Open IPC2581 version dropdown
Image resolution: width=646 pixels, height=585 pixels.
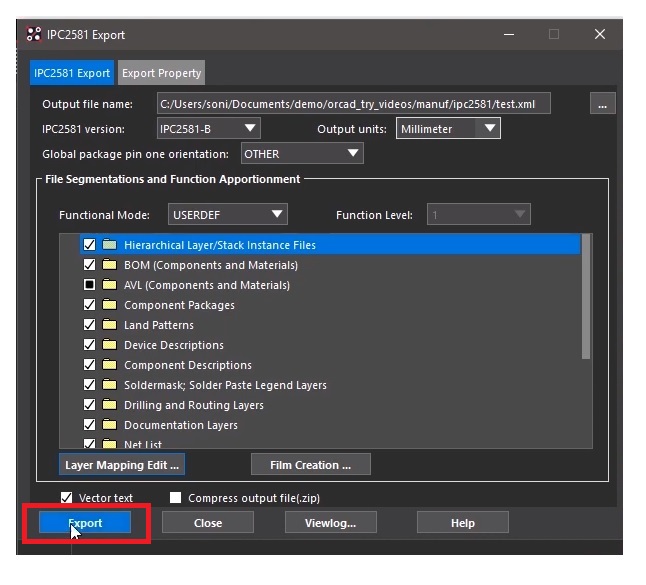208,129
